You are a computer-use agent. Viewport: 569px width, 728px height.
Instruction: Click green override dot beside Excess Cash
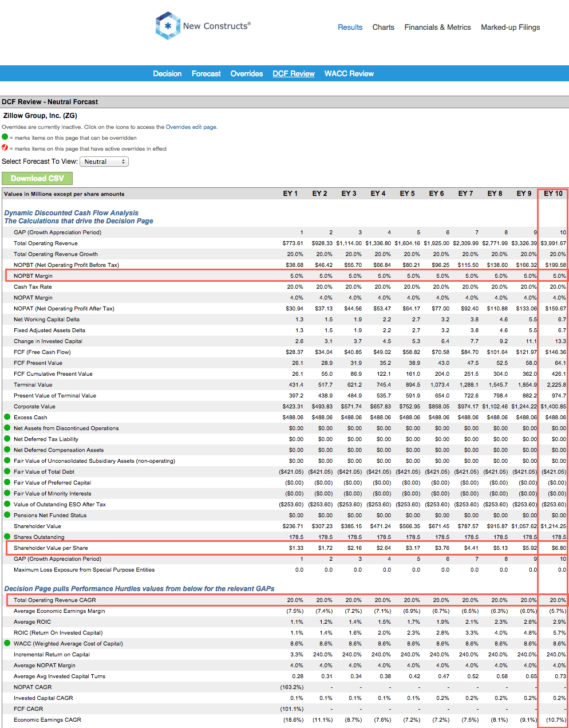7,417
